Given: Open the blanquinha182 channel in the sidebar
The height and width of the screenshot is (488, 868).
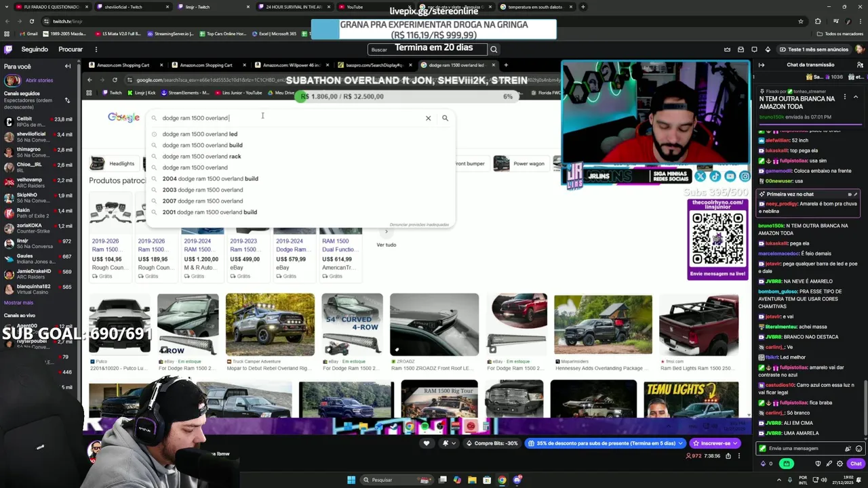Looking at the screenshot, I should click(38, 289).
